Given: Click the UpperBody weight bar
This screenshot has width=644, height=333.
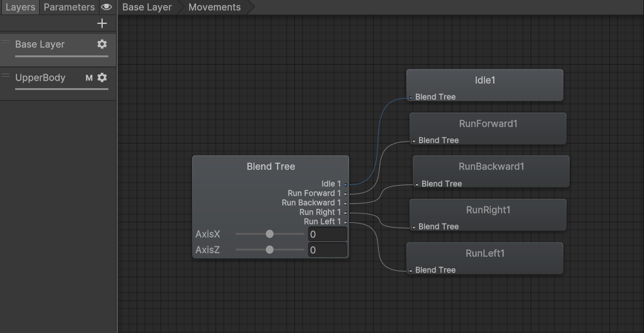Looking at the screenshot, I should pyautogui.click(x=62, y=89).
